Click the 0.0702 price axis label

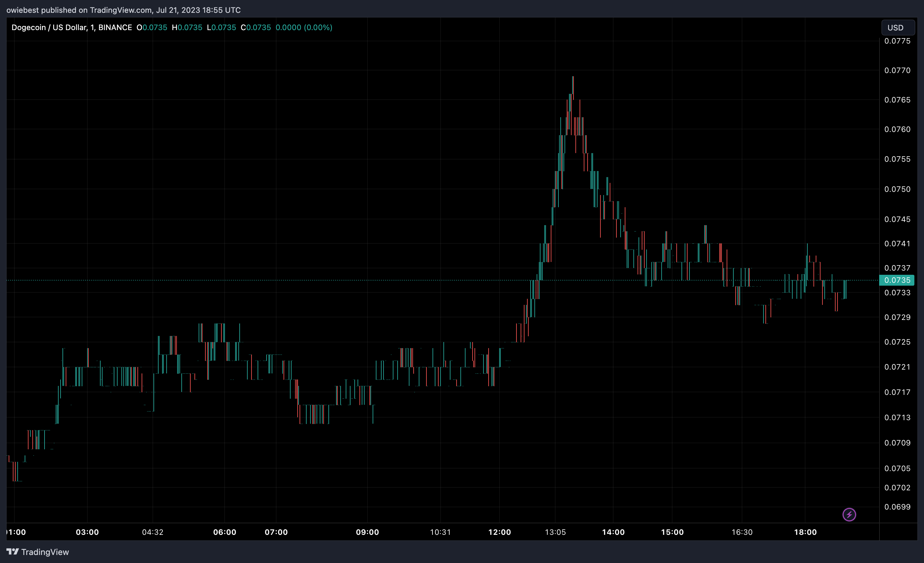pos(897,487)
